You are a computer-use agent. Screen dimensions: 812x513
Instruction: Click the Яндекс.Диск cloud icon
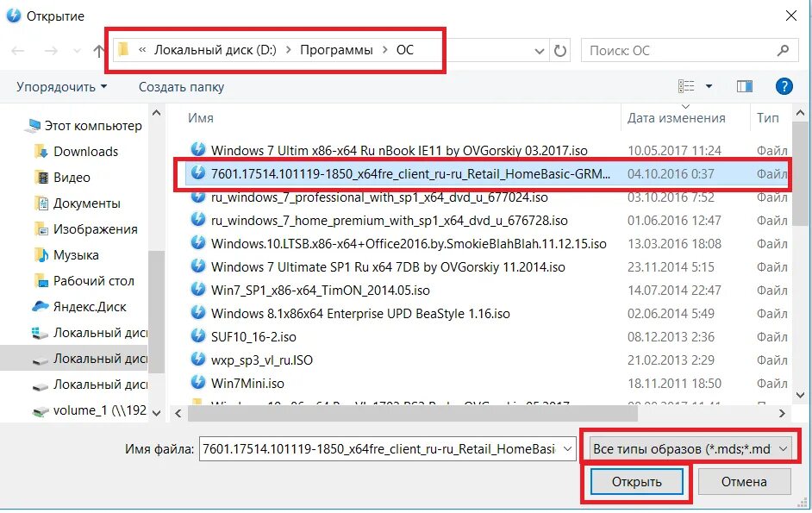coord(41,306)
